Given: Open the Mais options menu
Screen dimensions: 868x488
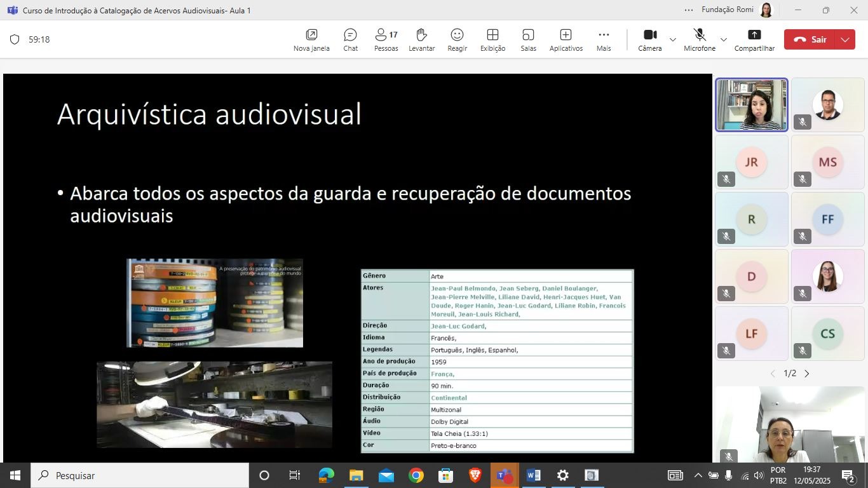Looking at the screenshot, I should click(603, 39).
